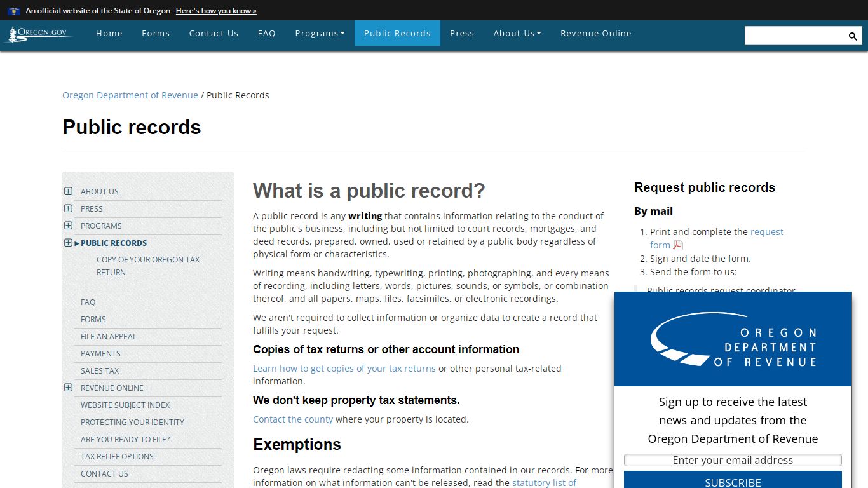Click the Oregon Department of Revenue popup logo
Image resolution: width=868 pixels, height=488 pixels.
tap(733, 339)
